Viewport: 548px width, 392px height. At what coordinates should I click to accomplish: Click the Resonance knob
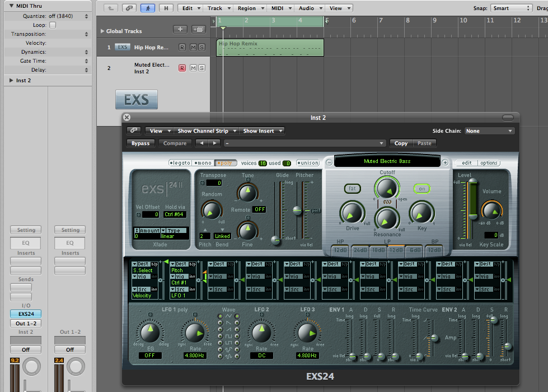(x=387, y=219)
